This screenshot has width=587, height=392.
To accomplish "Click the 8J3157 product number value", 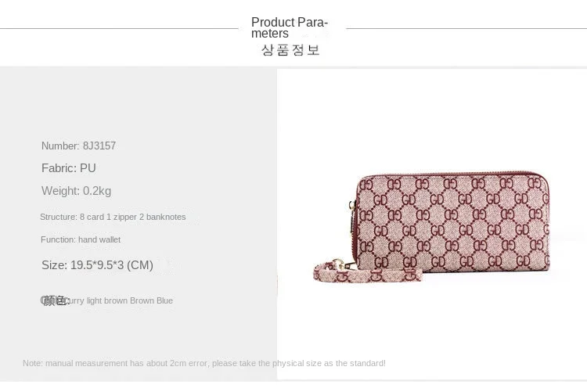I will 99,146.
